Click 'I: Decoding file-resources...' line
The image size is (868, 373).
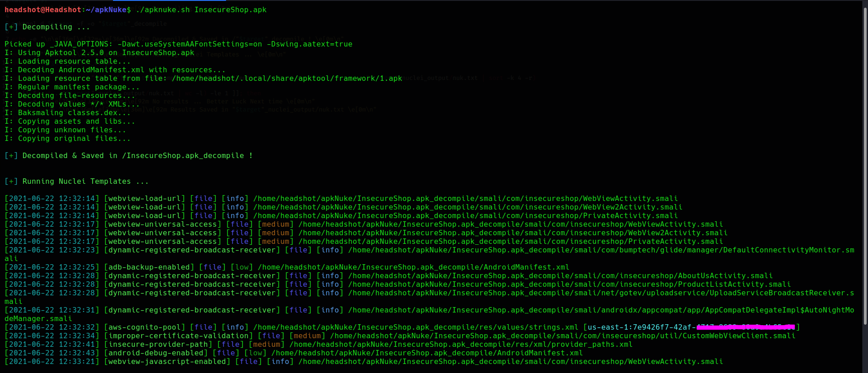click(x=70, y=96)
